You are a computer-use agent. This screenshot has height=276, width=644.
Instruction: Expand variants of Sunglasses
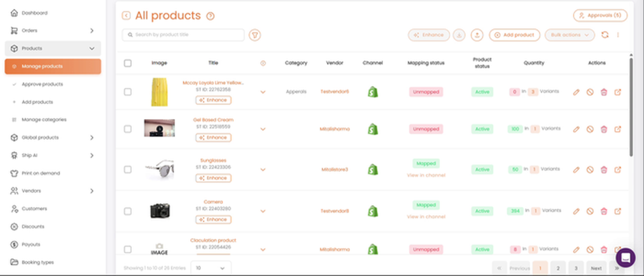click(x=263, y=170)
